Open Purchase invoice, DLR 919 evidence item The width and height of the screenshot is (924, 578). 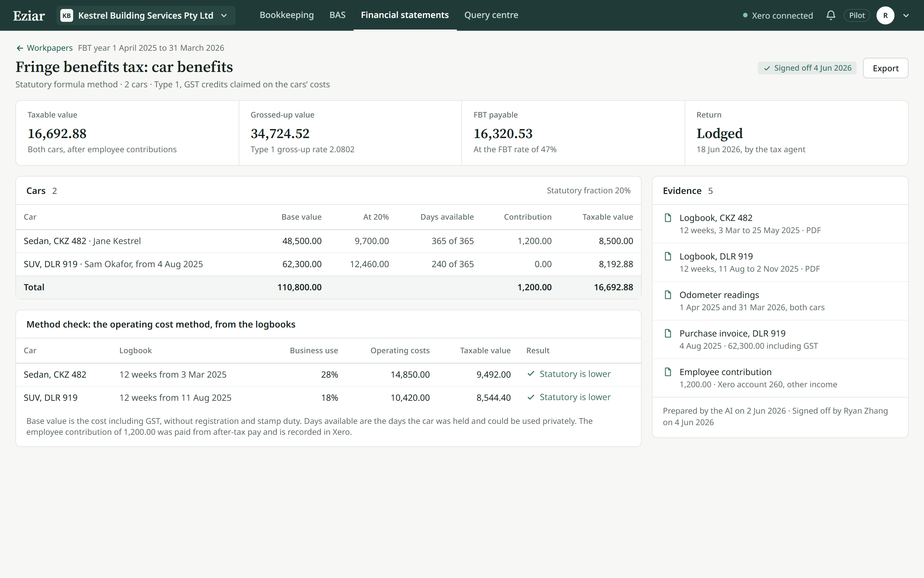[x=780, y=339]
